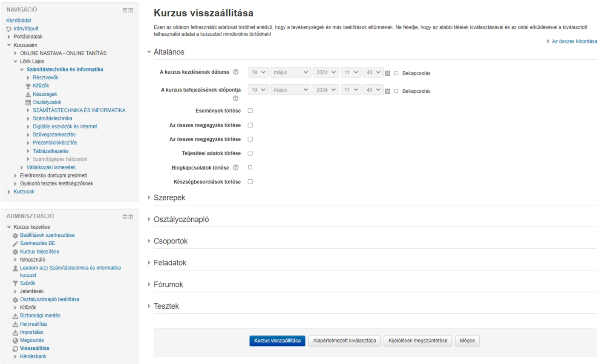Tick the 'Események törlése' checkbox
The height and width of the screenshot is (364, 599).
pyautogui.click(x=250, y=111)
